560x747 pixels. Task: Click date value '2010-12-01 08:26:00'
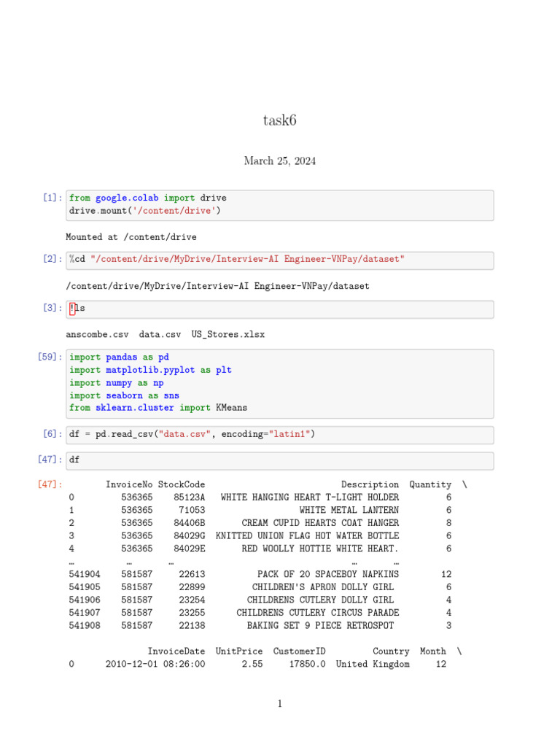point(155,664)
